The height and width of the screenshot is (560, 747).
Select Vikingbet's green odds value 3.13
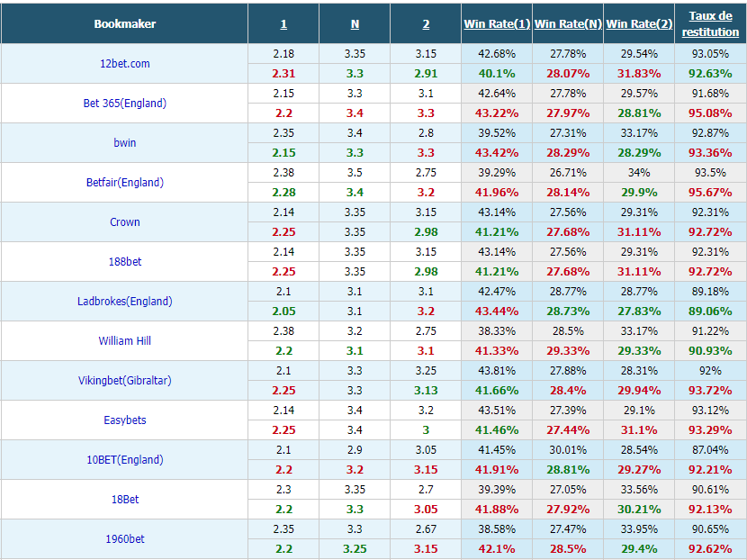(426, 390)
